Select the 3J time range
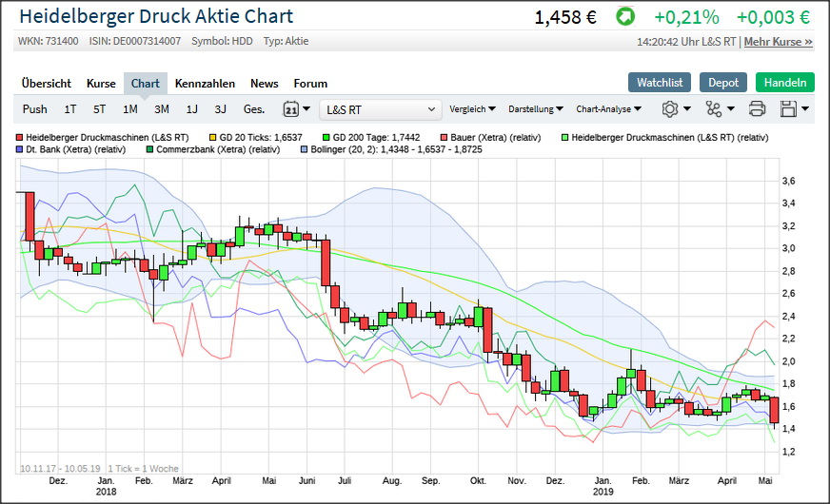Screen dimensions: 830x504 pyautogui.click(x=220, y=109)
